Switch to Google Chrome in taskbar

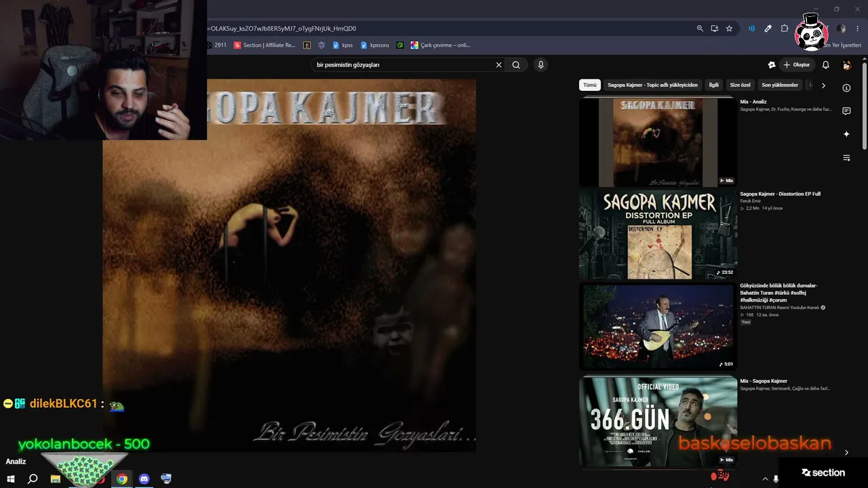[x=122, y=479]
